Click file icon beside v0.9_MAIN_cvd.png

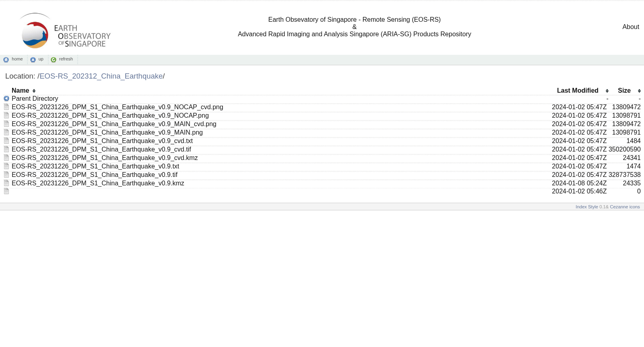6,124
